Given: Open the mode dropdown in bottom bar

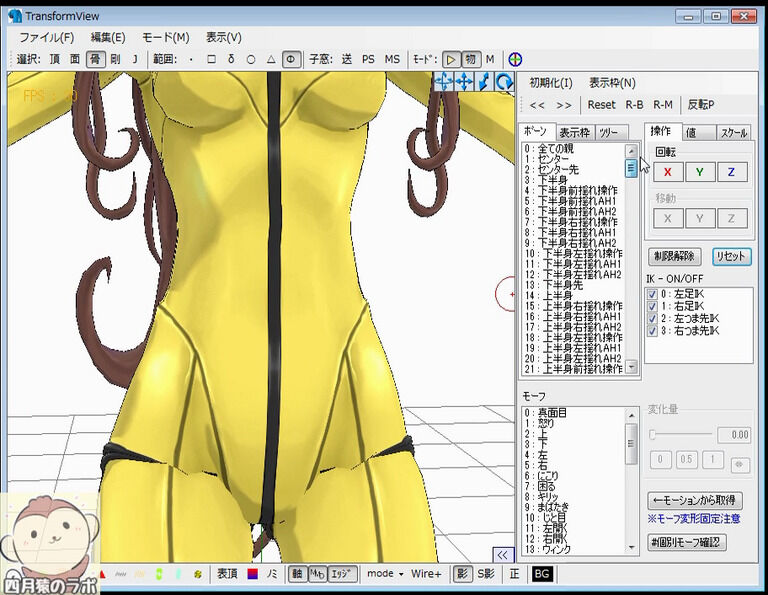Looking at the screenshot, I should pos(385,574).
